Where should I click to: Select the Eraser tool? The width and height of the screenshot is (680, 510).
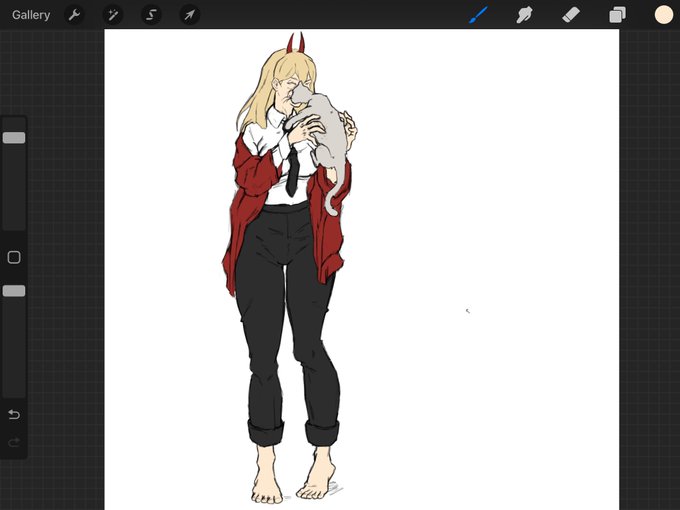coord(571,15)
